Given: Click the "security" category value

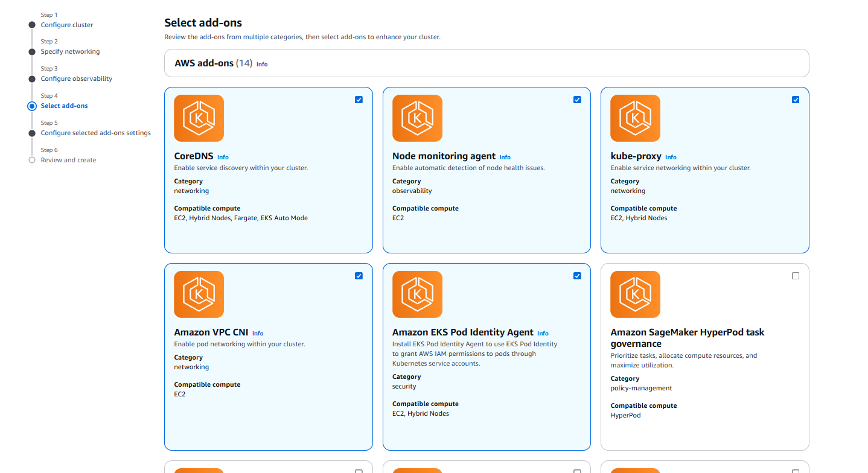Looking at the screenshot, I should point(404,386).
